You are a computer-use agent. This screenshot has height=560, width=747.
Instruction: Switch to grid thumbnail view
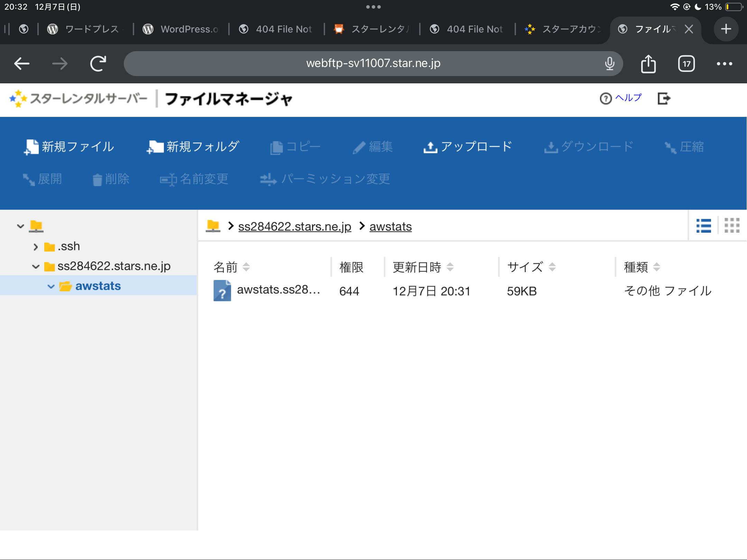732,226
